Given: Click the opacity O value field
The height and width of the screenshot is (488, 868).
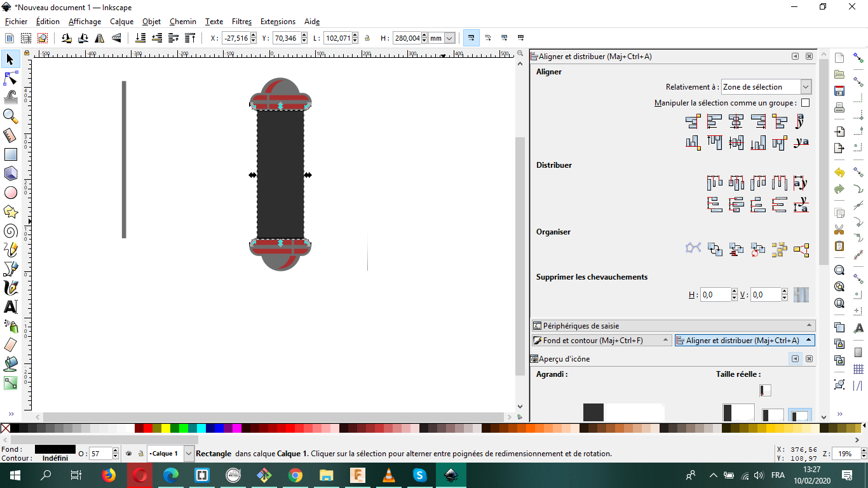Looking at the screenshot, I should [x=100, y=454].
